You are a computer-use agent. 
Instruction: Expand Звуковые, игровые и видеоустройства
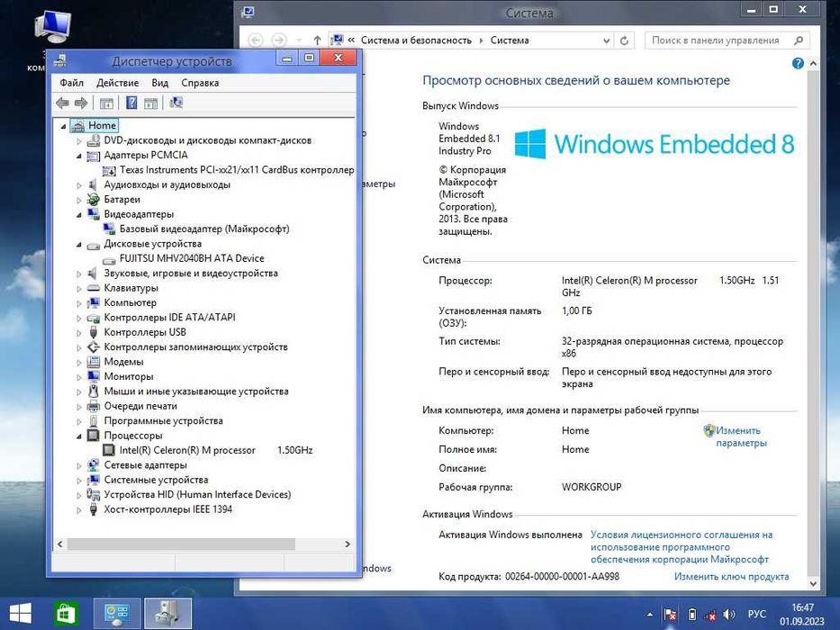78,274
